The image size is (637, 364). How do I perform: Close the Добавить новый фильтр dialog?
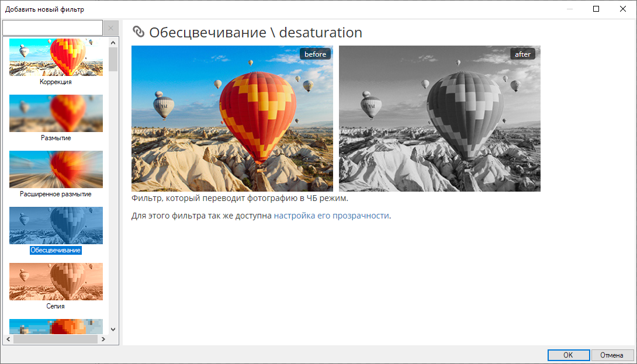(x=623, y=9)
